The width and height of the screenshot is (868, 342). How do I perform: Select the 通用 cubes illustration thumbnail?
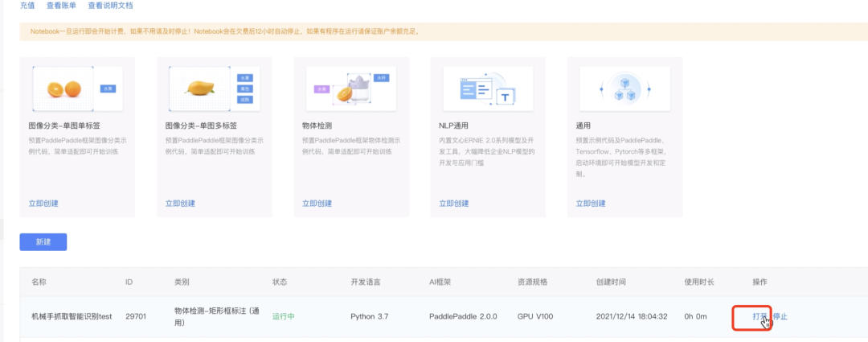[625, 89]
